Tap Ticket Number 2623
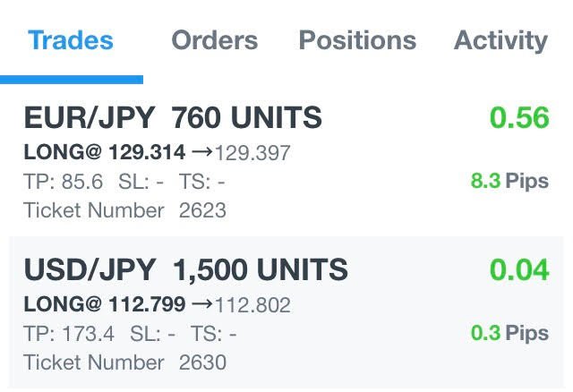 125,211
